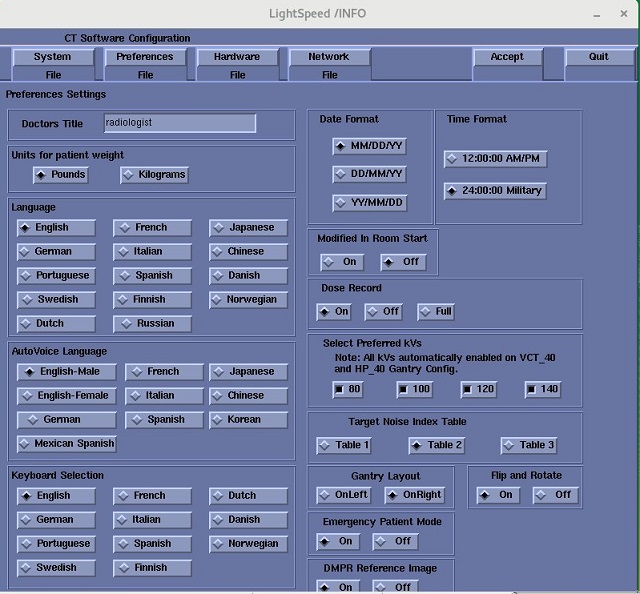Toggle the 140 kV checkbox
This screenshot has height=594, width=640.
(545, 389)
